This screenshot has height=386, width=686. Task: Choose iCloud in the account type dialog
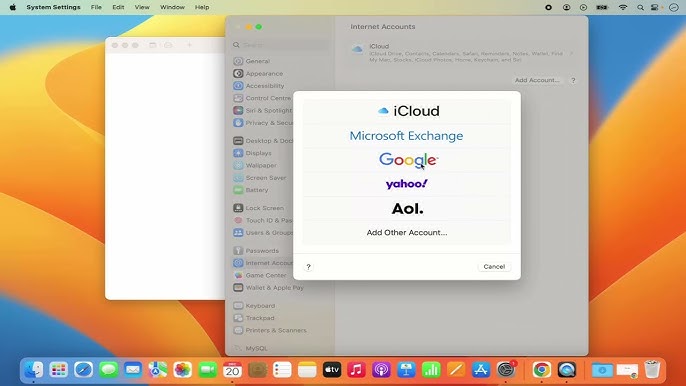[x=407, y=111]
